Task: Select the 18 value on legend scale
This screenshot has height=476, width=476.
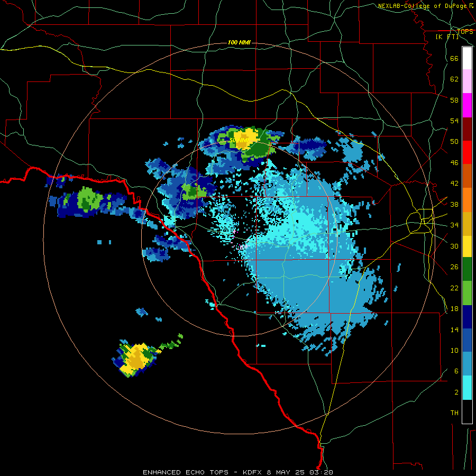Action: coord(454,309)
